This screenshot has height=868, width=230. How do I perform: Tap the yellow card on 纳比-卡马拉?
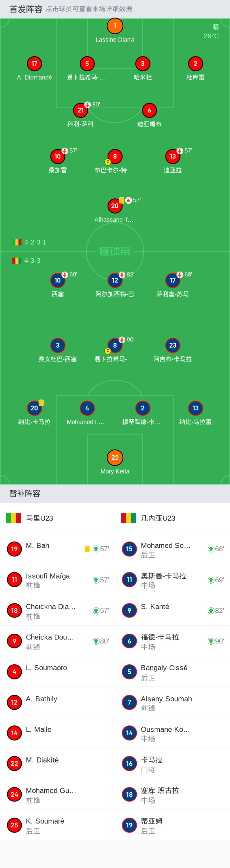[41, 402]
